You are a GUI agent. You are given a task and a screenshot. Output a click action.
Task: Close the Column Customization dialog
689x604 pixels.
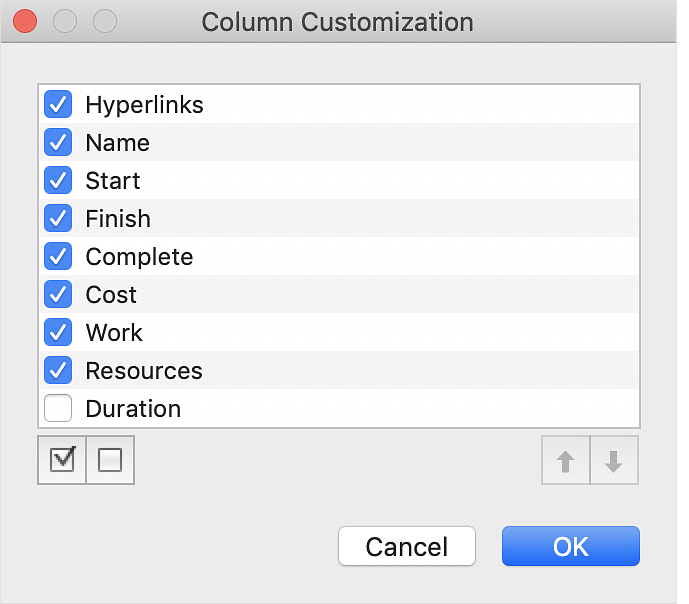coord(25,21)
